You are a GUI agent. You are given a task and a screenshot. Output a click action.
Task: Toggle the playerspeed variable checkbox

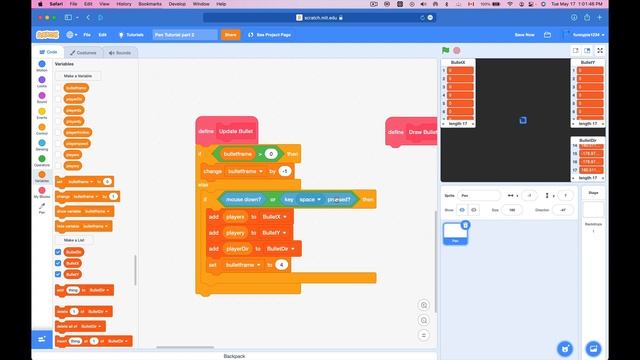point(58,144)
